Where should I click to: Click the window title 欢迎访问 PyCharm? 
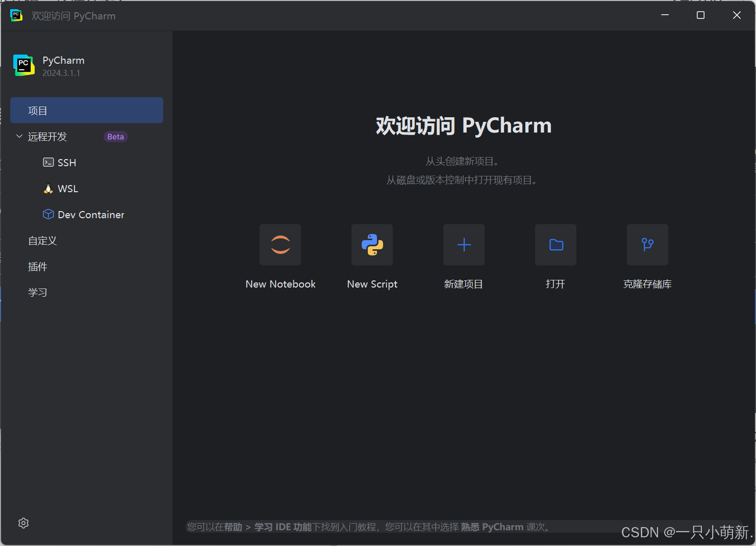[73, 16]
